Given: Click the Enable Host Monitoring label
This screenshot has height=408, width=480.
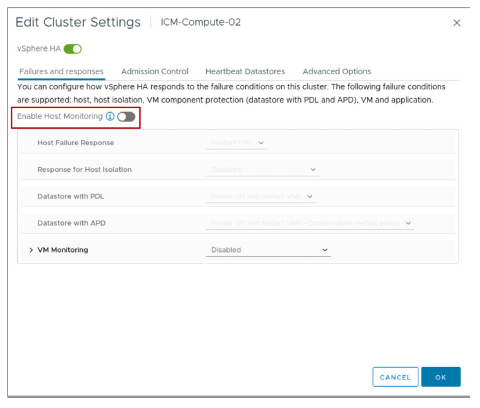Looking at the screenshot, I should (x=60, y=116).
